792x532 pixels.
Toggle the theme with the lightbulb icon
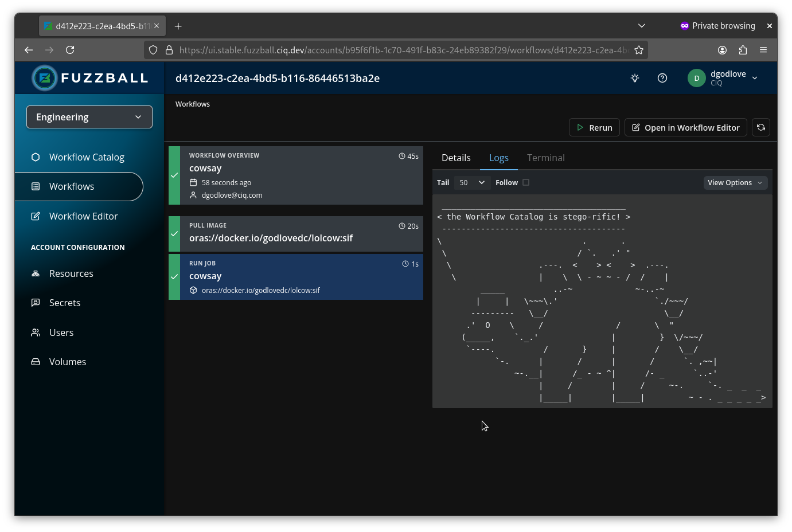[x=634, y=78]
